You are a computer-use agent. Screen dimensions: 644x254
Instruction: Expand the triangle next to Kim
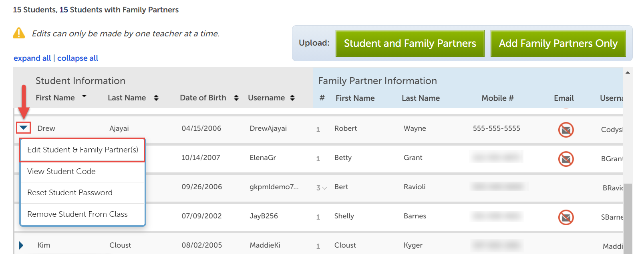click(x=21, y=245)
